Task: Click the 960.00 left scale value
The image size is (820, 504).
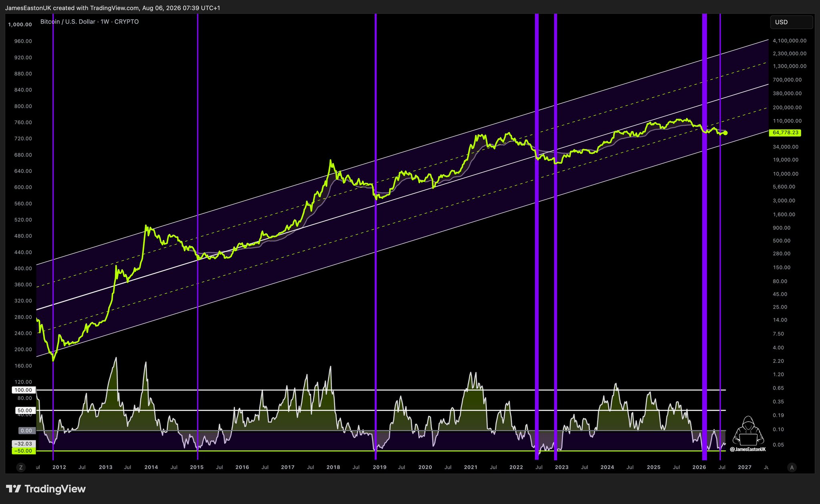Action: point(23,41)
